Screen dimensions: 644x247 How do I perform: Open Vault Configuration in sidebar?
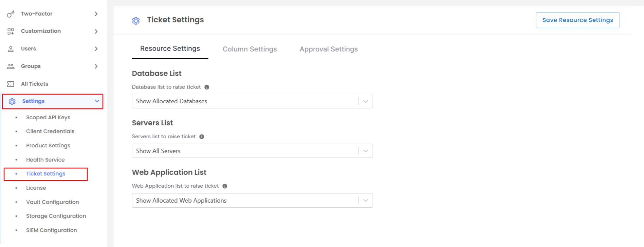[52, 202]
